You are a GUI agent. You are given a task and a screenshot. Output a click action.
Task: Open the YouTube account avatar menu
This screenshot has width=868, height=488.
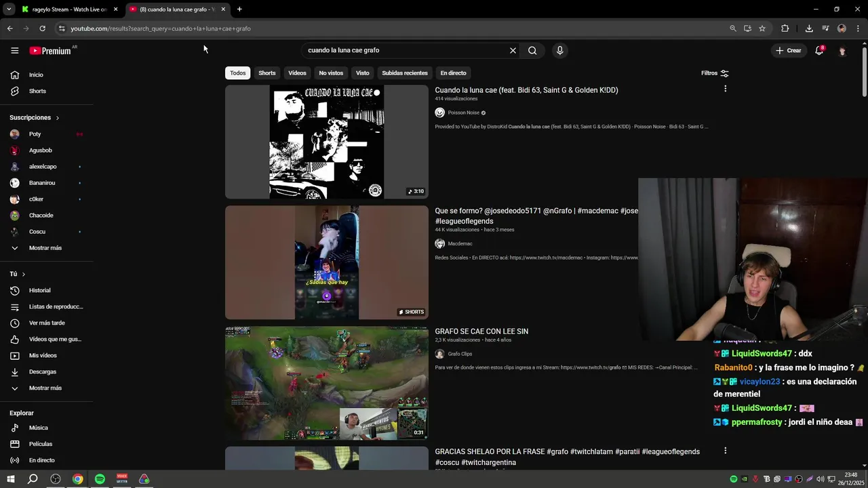coord(843,51)
